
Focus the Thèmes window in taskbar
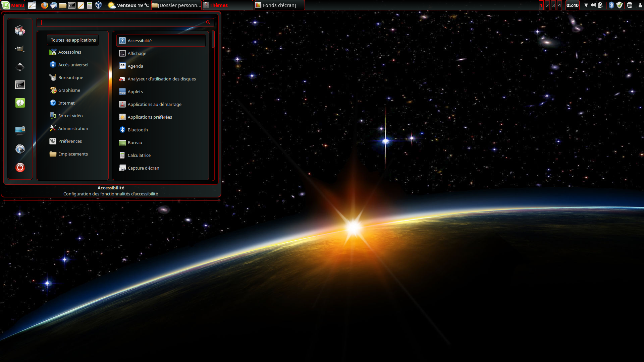coord(228,5)
